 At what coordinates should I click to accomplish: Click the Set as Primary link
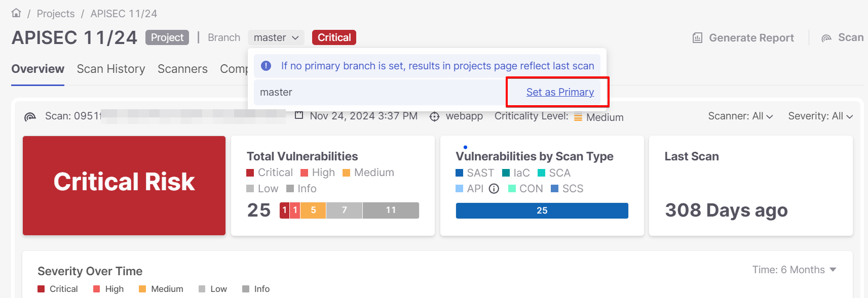pyautogui.click(x=560, y=92)
